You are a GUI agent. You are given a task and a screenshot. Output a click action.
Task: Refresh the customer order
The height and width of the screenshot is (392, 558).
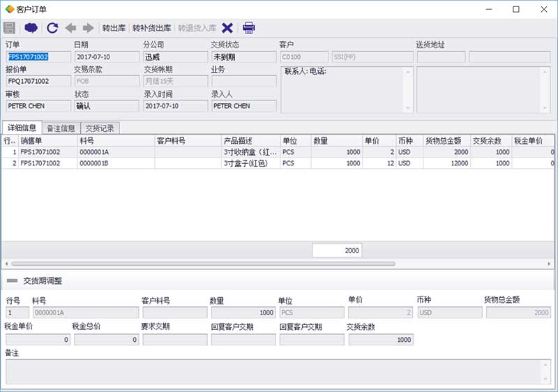pyautogui.click(x=52, y=29)
